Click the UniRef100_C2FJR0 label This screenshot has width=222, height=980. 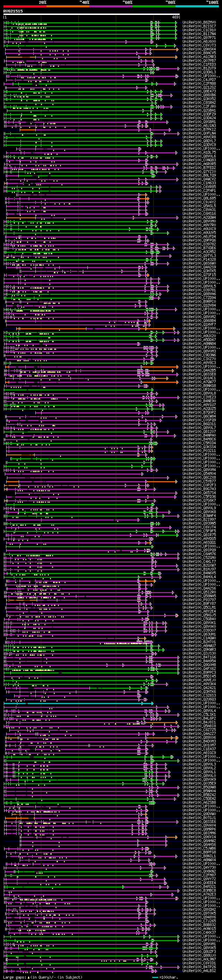click(199, 106)
